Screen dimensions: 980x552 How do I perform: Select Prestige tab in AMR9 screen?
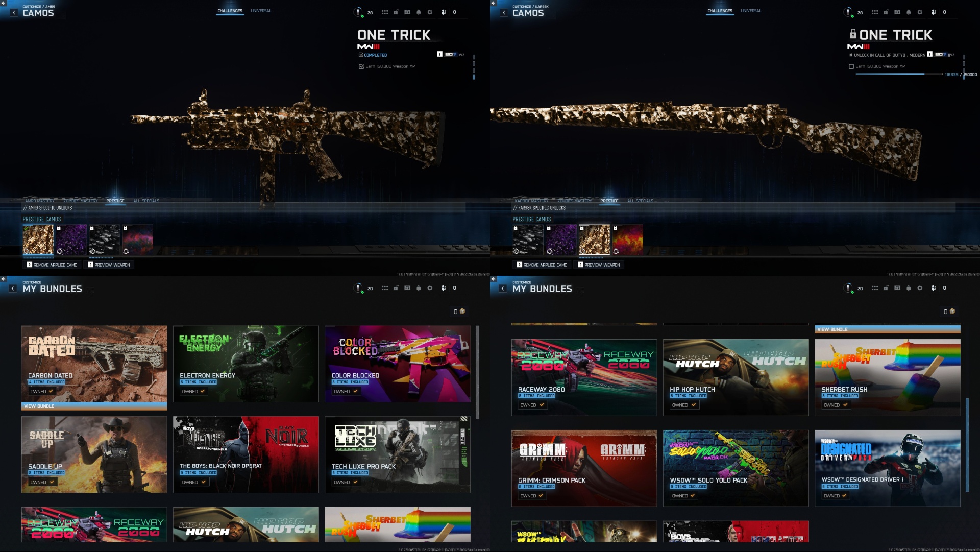(x=115, y=201)
